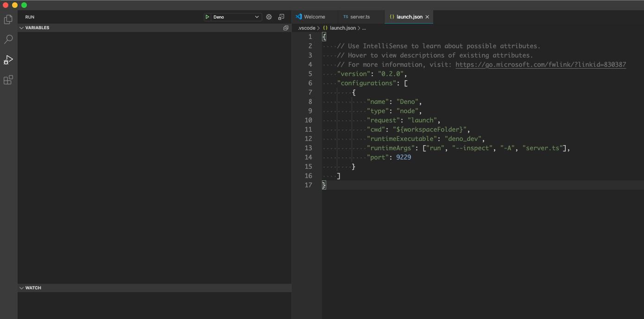Image resolution: width=644 pixels, height=319 pixels.
Task: Click the "0.2.0" version value
Action: [391, 74]
